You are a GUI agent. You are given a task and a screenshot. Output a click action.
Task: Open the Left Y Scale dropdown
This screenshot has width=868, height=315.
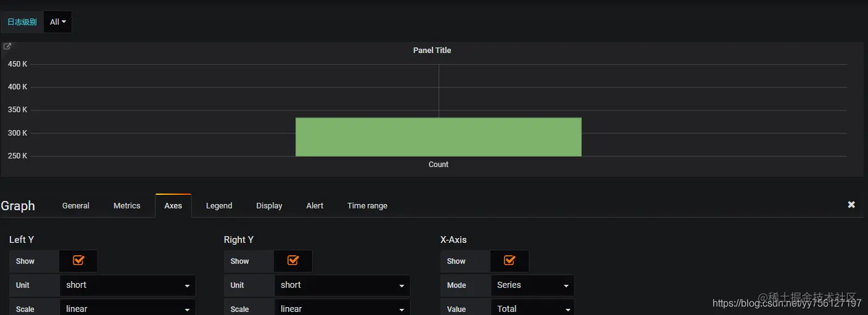click(127, 308)
